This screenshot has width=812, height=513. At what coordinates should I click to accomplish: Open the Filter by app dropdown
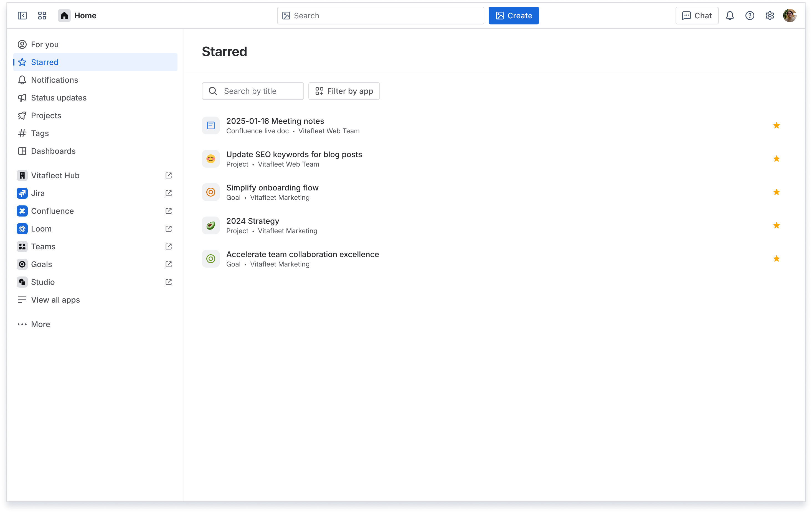coord(344,91)
